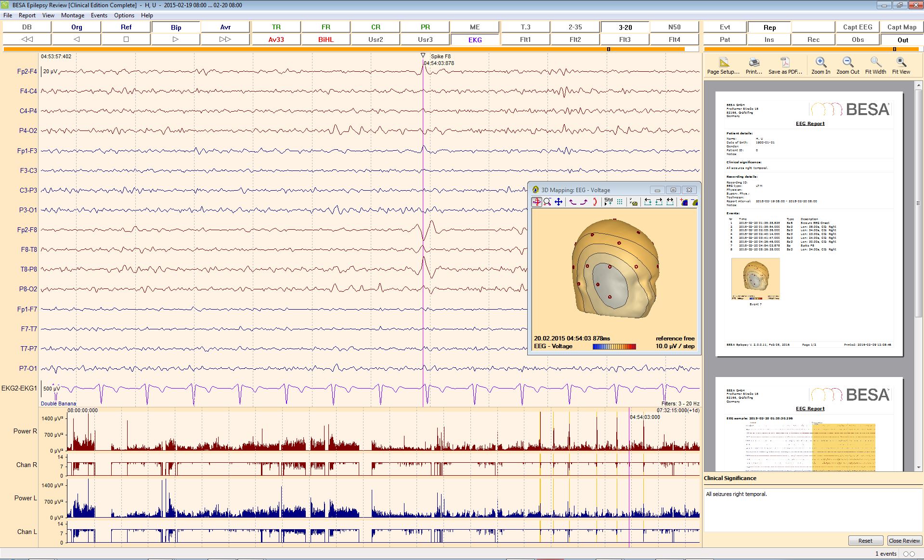This screenshot has width=924, height=560.
Task: Select the rotate tool in 3D Mapping window
Action: click(x=536, y=202)
